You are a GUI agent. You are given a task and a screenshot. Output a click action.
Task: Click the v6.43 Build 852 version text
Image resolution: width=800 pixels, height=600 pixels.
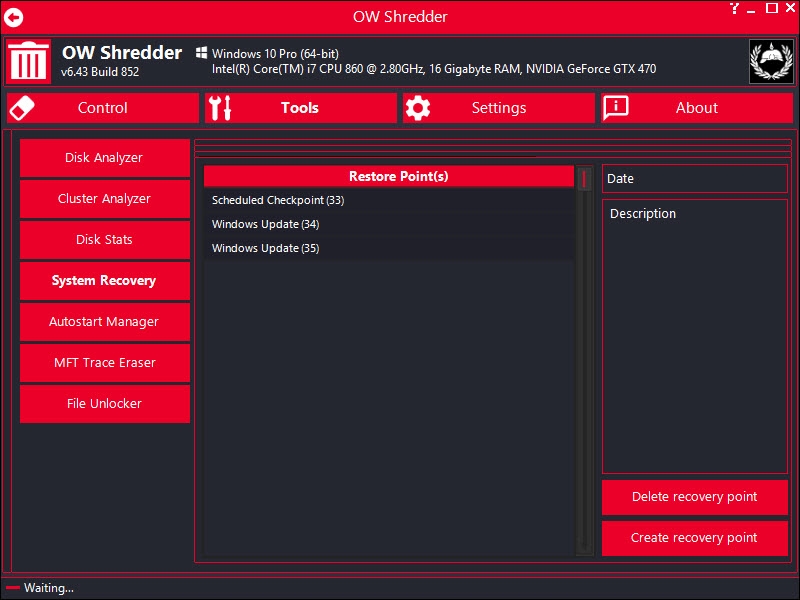[100, 72]
